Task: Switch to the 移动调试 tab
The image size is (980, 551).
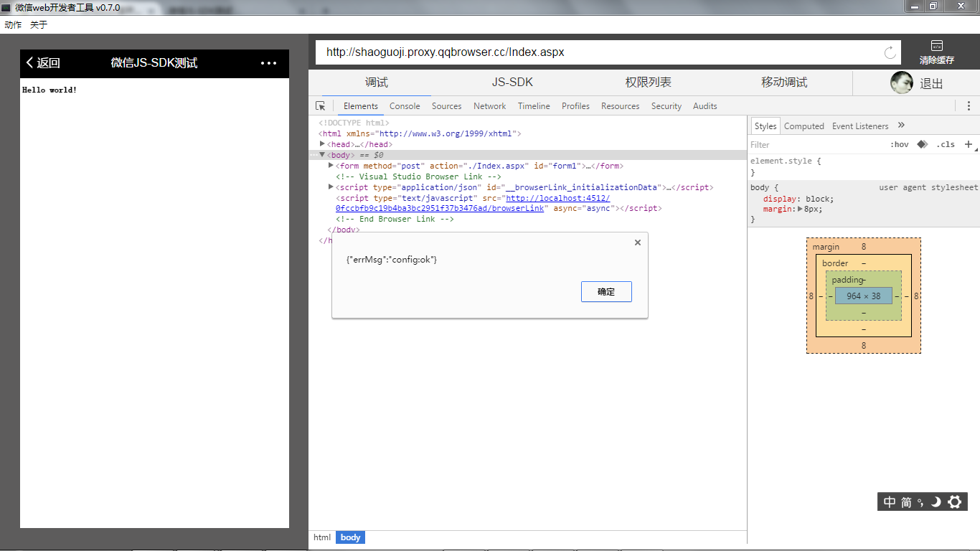Action: 784,83
